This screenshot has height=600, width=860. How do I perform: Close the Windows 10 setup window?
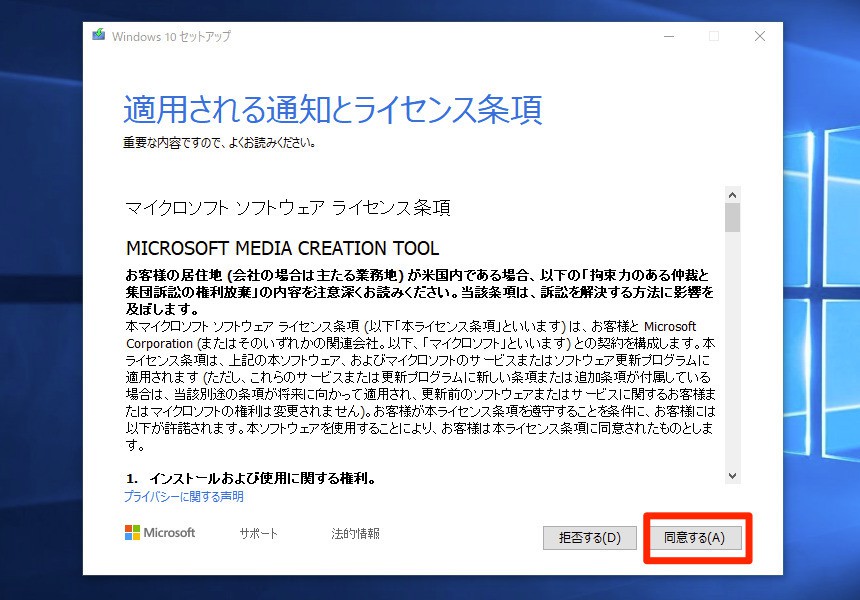(x=760, y=36)
